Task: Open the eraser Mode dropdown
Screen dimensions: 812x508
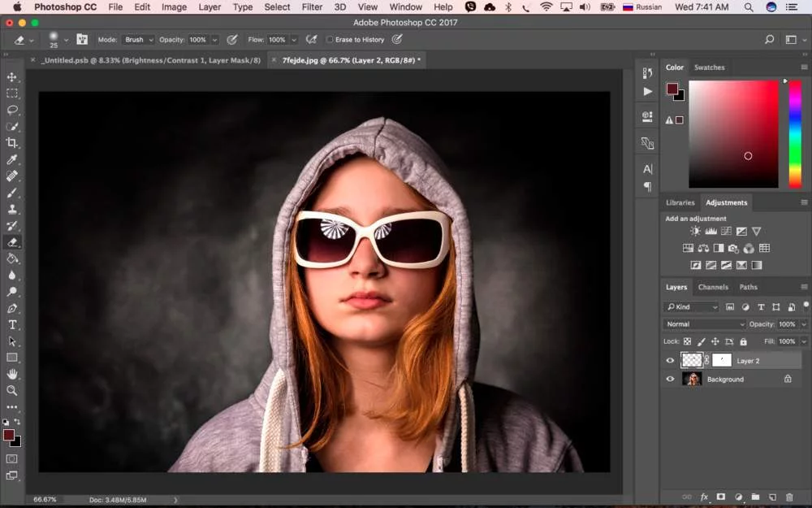Action: tap(138, 40)
